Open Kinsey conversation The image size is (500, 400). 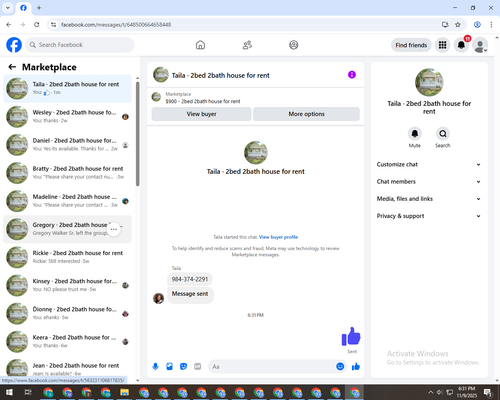(67, 285)
